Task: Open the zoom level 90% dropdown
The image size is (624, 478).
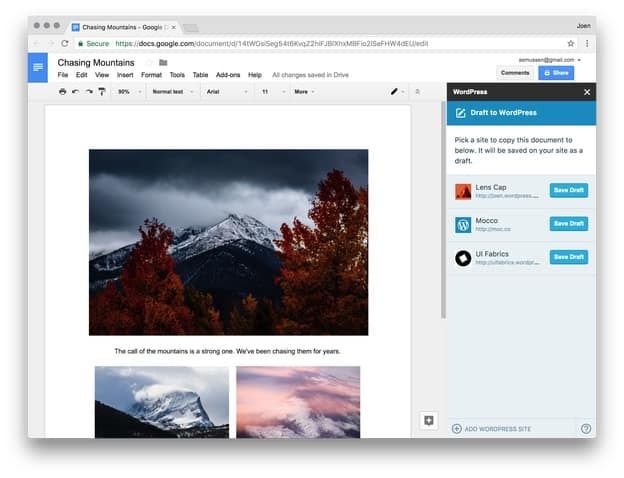Action: pyautogui.click(x=127, y=92)
